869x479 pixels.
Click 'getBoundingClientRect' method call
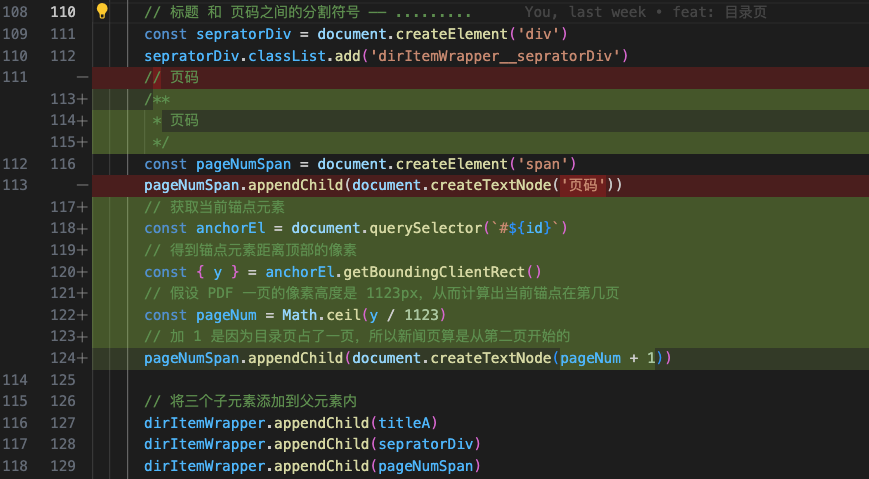[x=434, y=272]
